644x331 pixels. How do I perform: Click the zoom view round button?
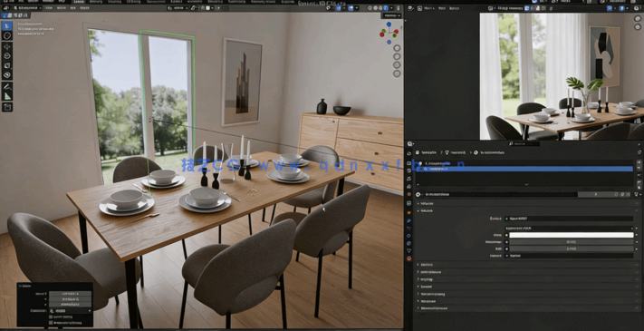coord(397,48)
